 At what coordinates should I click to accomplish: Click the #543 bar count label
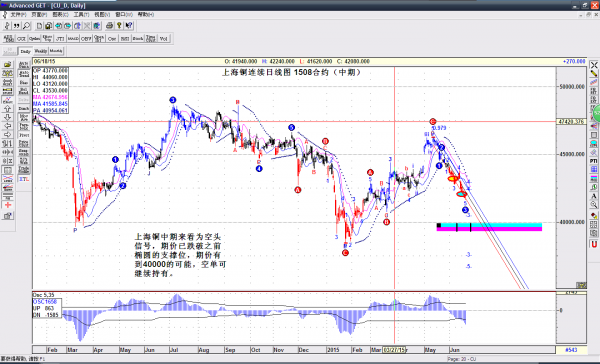point(571,349)
